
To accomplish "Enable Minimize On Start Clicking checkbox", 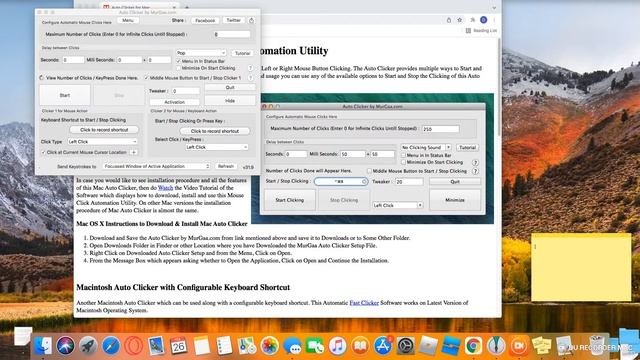I will [178, 68].
